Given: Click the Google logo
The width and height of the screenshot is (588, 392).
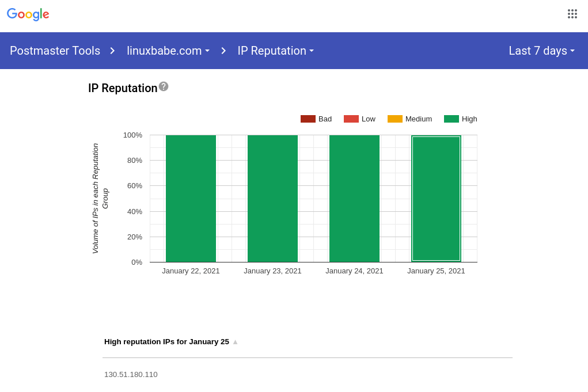Looking at the screenshot, I should point(28,14).
